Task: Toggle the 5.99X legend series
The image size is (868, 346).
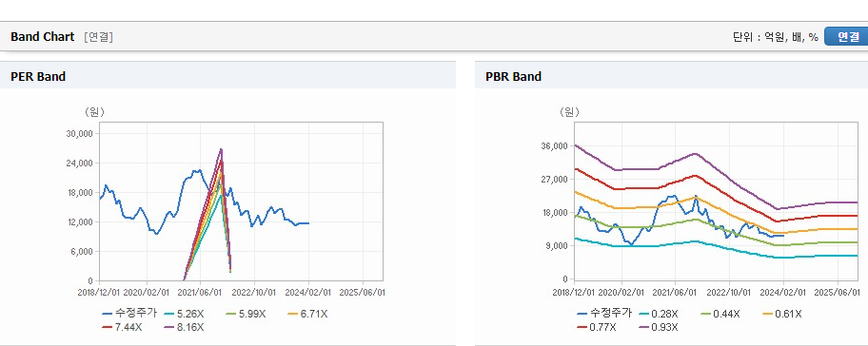Action: click(x=246, y=314)
